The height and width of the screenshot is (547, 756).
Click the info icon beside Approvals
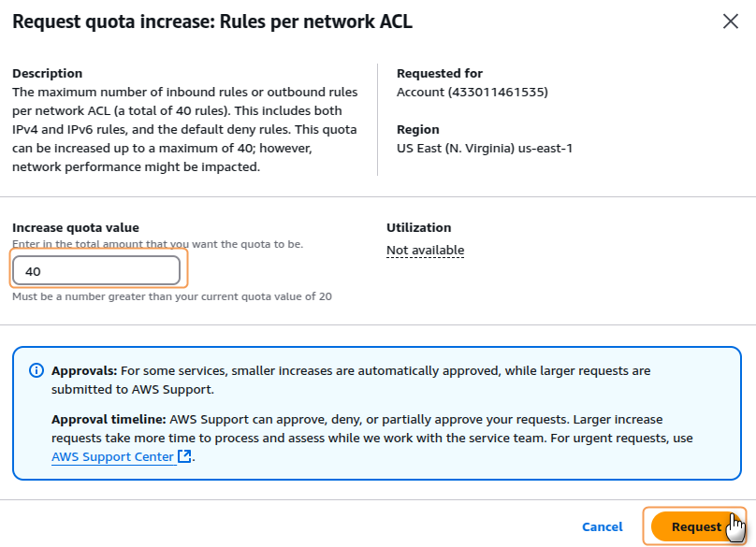pos(36,371)
